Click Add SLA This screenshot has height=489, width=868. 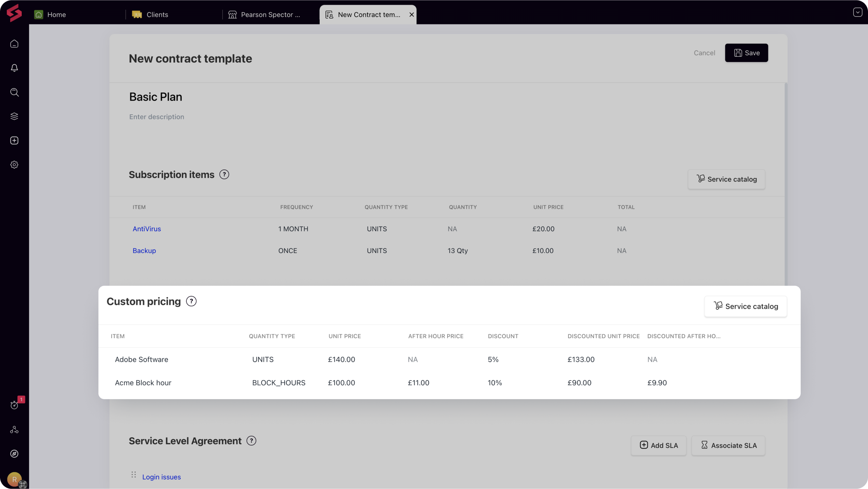(x=658, y=445)
